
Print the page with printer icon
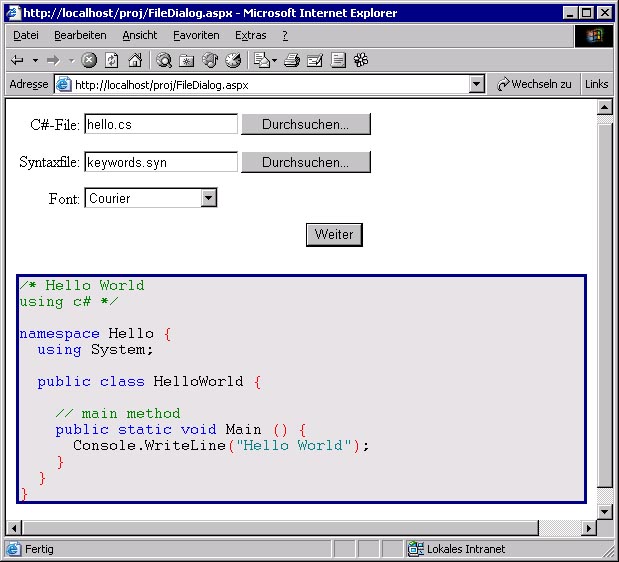[292, 60]
